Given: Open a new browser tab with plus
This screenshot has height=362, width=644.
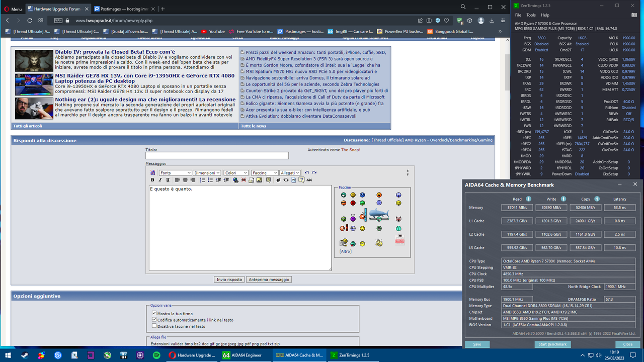Looking at the screenshot, I should pyautogui.click(x=163, y=9).
